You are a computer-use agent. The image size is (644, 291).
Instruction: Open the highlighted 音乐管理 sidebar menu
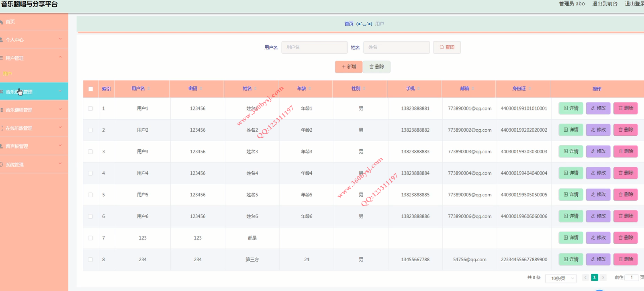tap(34, 92)
